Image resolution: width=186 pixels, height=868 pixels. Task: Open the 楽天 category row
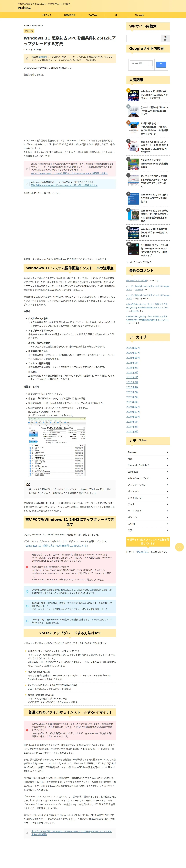148,530
